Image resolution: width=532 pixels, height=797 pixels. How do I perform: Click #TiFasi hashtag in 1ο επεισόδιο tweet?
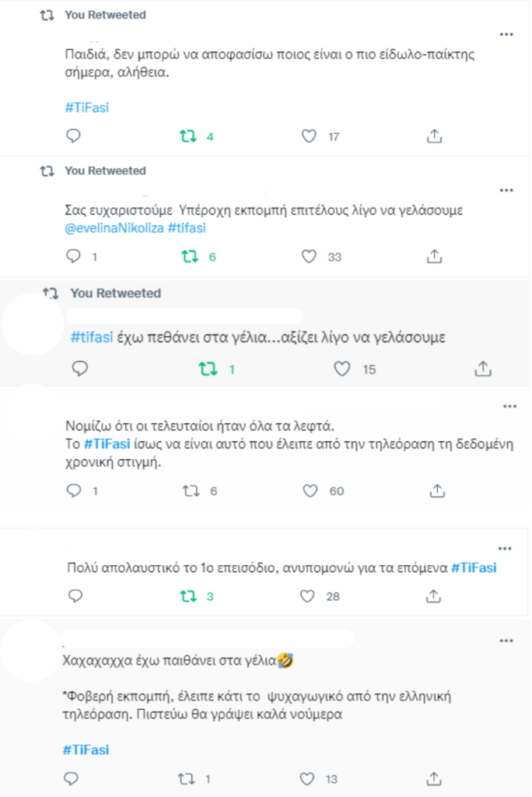473,567
